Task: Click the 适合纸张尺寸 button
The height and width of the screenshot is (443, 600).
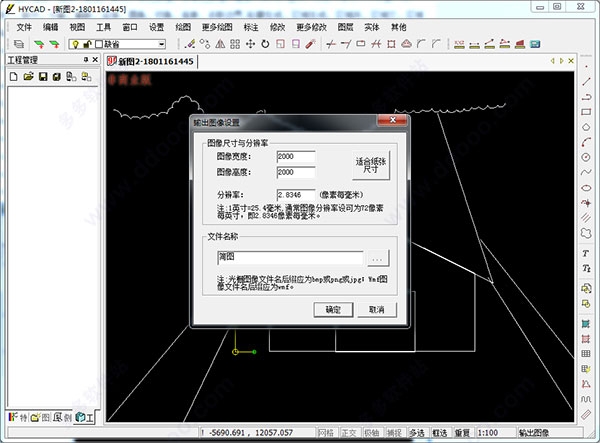Action: pos(371,165)
